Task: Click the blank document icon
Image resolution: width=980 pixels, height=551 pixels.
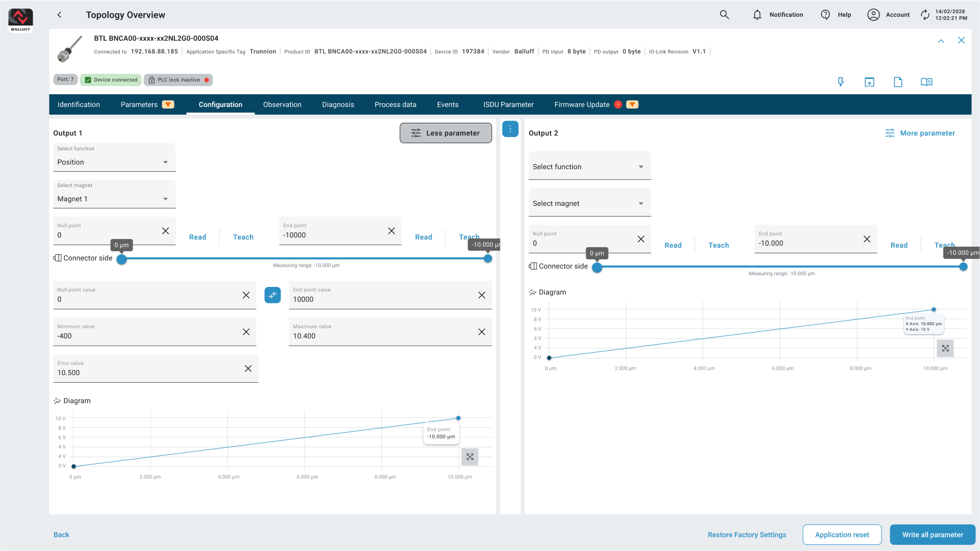Action: [898, 82]
